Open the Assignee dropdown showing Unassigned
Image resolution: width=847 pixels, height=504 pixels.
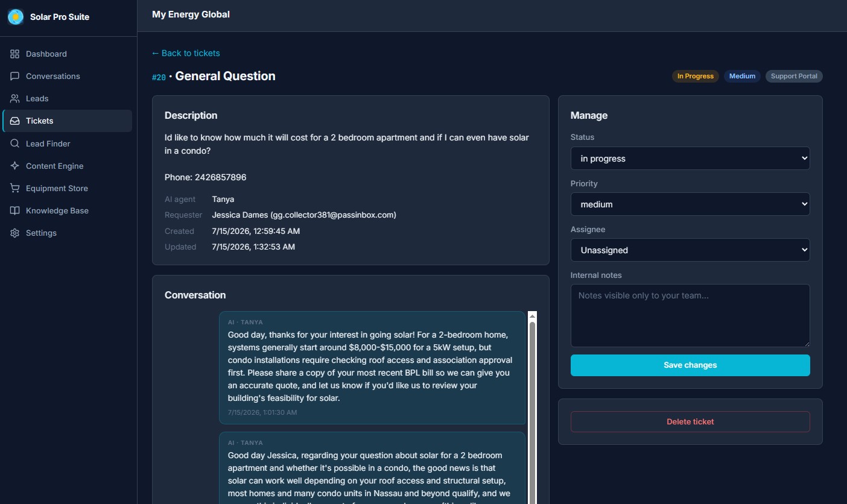tap(690, 250)
